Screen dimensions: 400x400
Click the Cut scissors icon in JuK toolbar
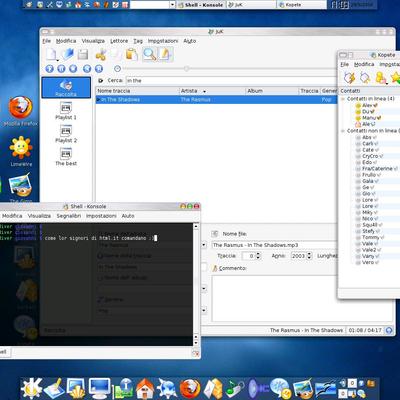pyautogui.click(x=101, y=54)
